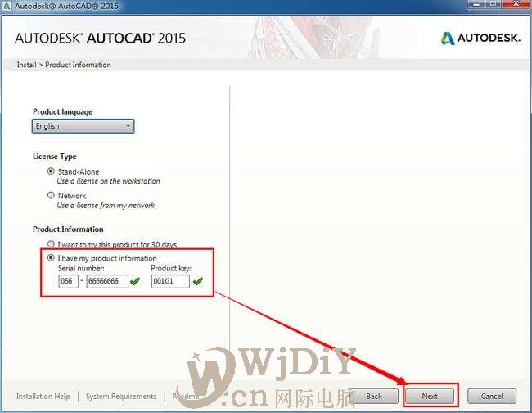Choose the 30 days trial option

51,244
